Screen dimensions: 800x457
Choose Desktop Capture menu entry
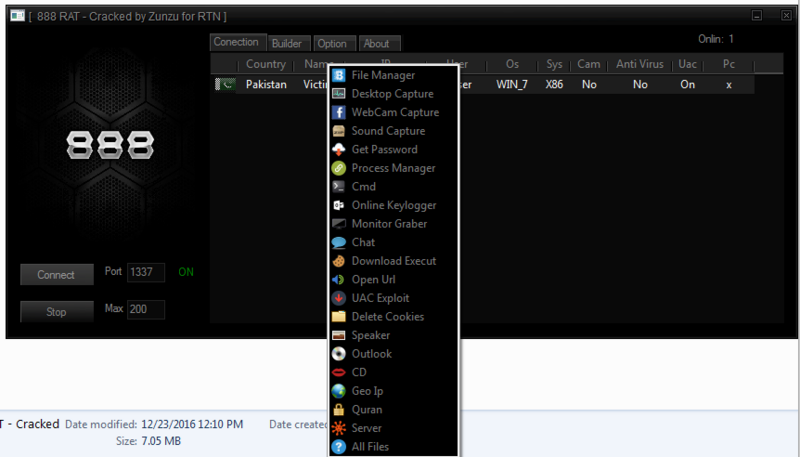[393, 94]
